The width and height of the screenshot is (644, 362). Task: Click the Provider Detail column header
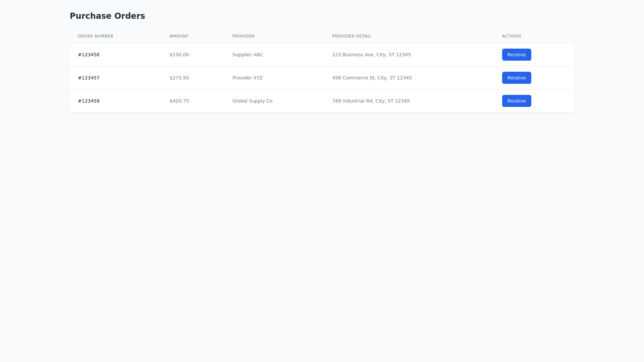coord(352,36)
